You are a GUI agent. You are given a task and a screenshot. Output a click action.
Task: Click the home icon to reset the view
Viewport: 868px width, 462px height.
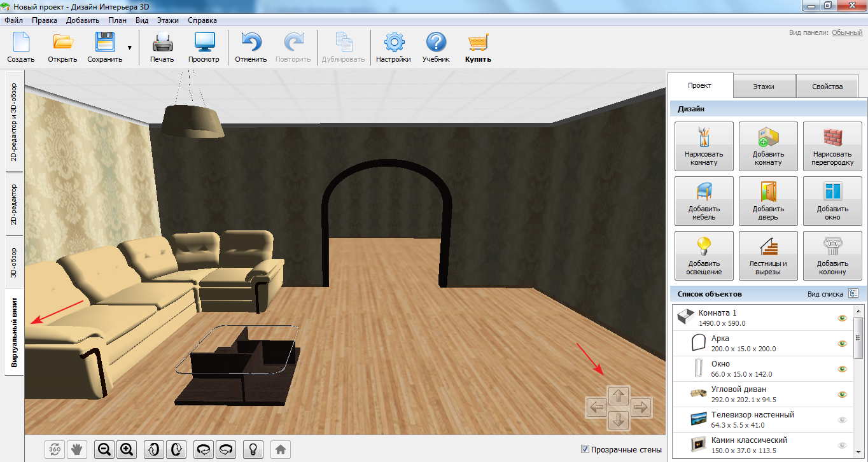click(280, 449)
